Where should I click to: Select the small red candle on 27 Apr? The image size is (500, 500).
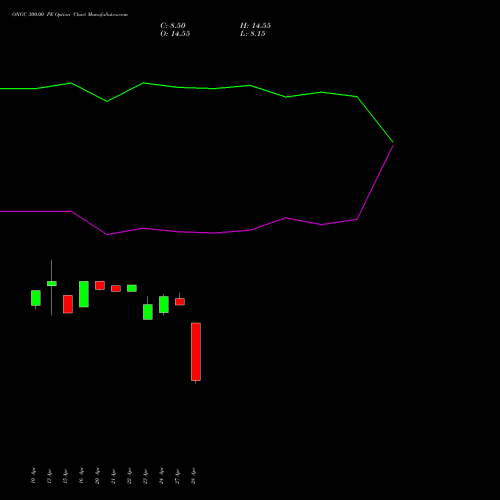180,302
